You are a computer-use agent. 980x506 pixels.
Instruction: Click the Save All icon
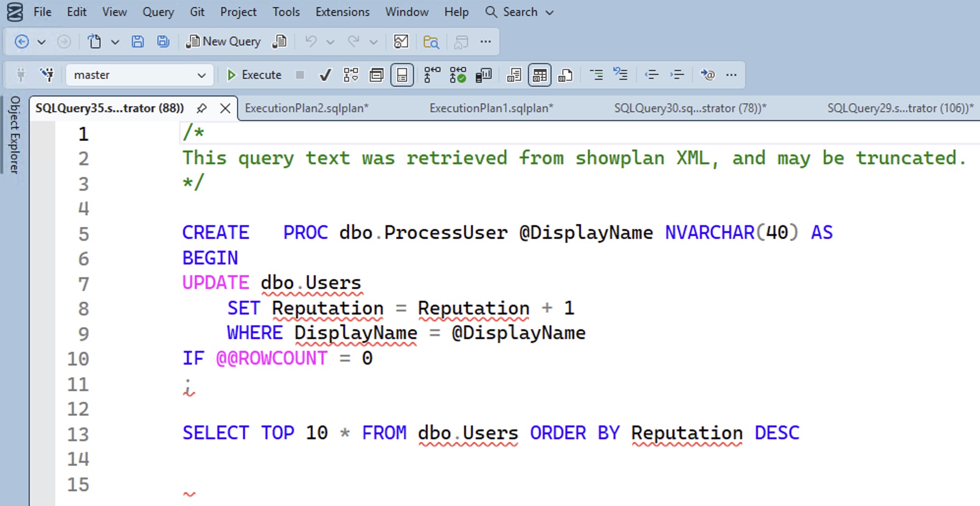pos(163,42)
